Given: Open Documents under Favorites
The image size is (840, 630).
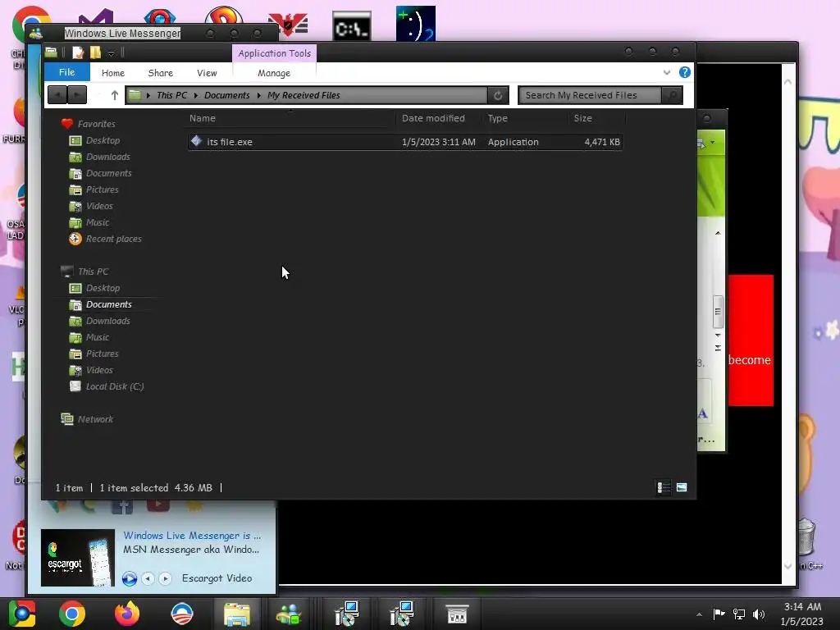Looking at the screenshot, I should coord(109,173).
